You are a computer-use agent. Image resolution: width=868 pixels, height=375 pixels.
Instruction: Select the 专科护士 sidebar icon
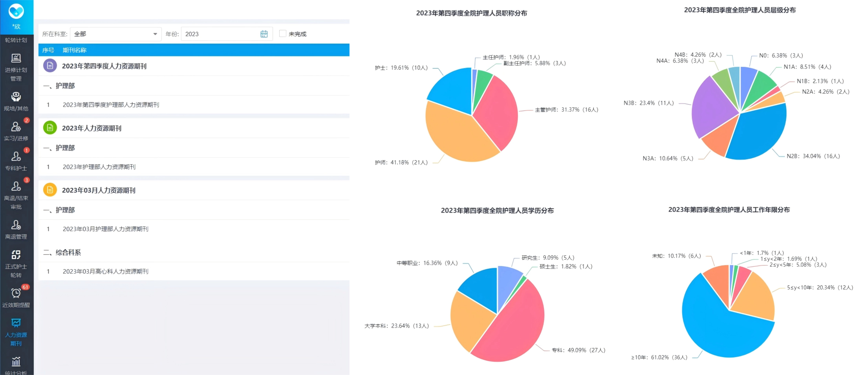pos(16,156)
